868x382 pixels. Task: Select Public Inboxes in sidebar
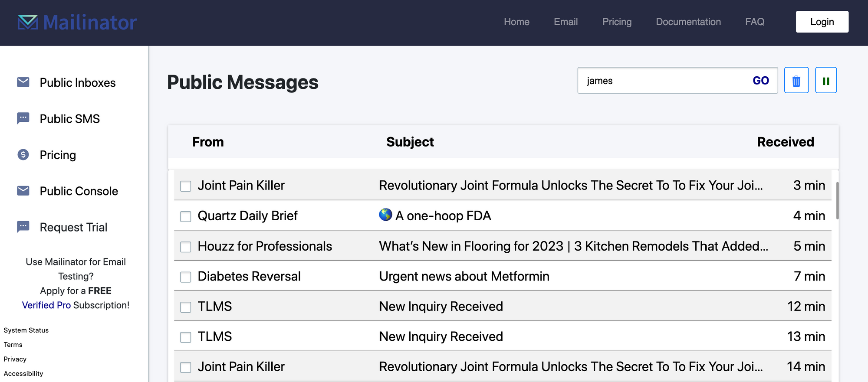78,82
